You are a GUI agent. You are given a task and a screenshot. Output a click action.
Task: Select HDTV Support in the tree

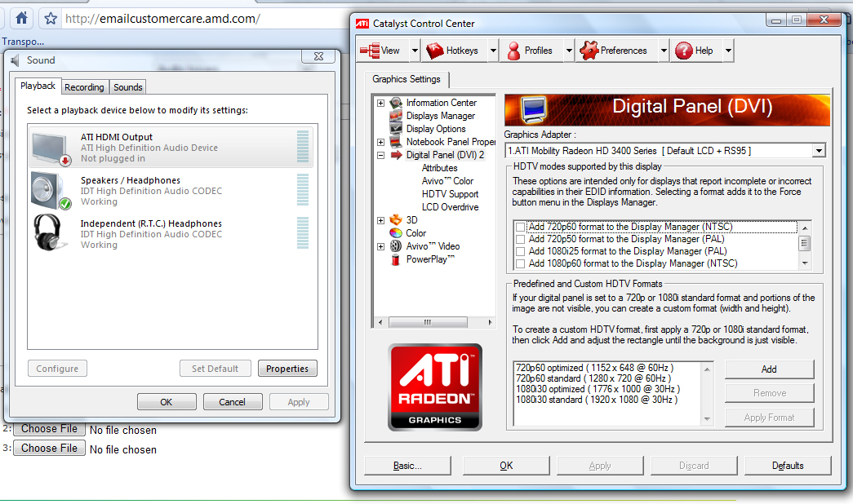(450, 194)
